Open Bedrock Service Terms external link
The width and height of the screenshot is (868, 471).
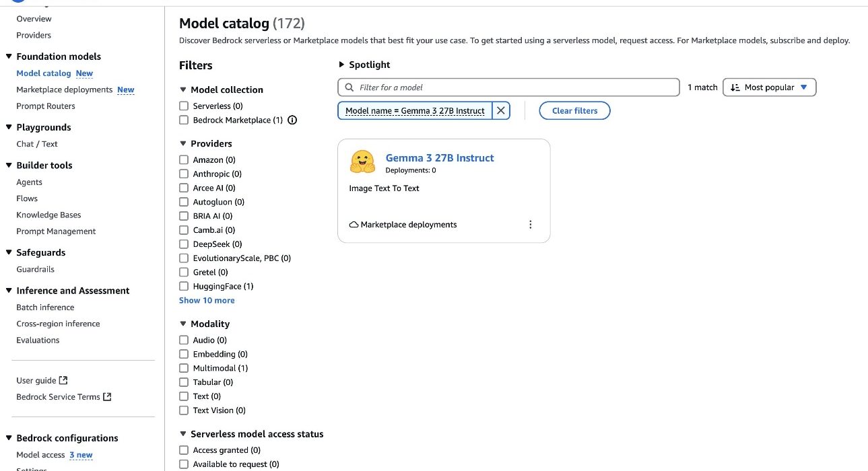63,397
